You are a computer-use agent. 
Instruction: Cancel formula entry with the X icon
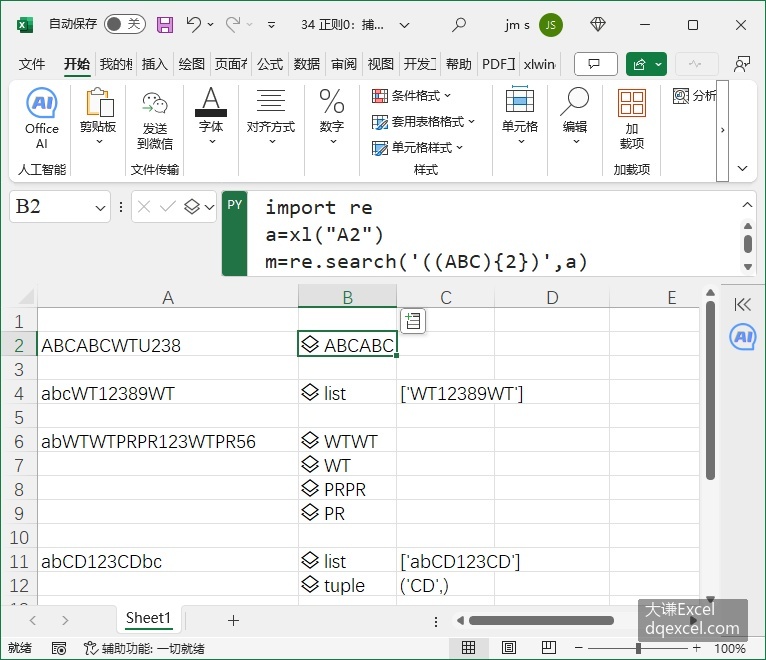[144, 207]
